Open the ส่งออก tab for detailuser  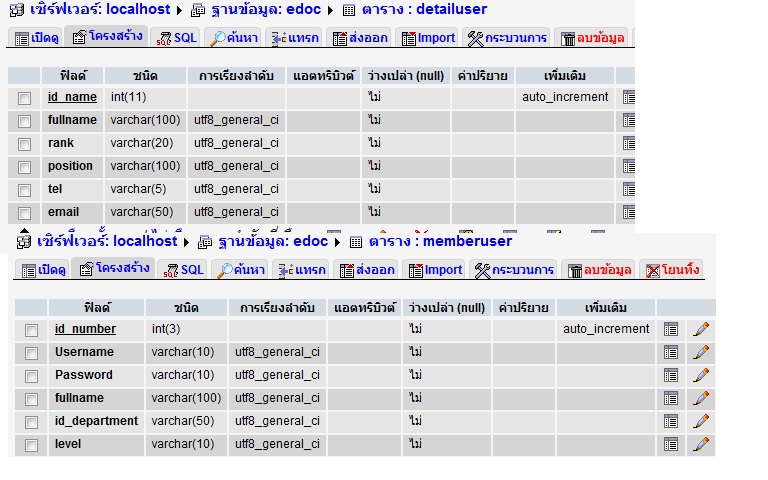(x=360, y=38)
